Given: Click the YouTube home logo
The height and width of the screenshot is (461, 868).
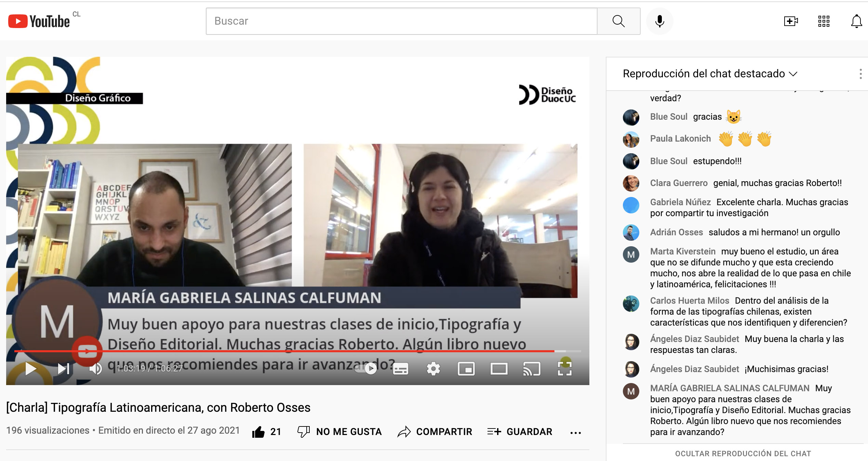Looking at the screenshot, I should point(39,21).
